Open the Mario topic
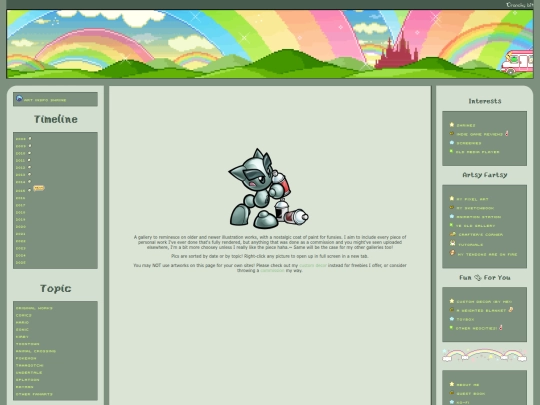Screen dimensions: 540x405 (22, 323)
